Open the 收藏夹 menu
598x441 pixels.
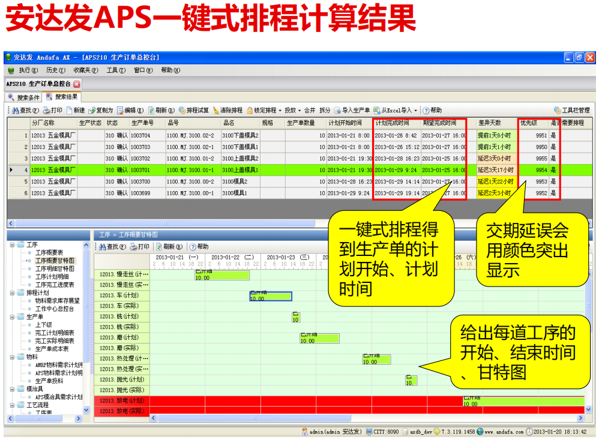86,70
